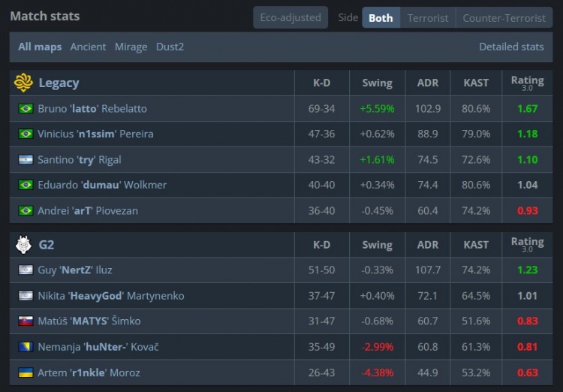This screenshot has height=392, width=563.
Task: Click MATYS's 0.83 rating value
Action: (x=528, y=321)
